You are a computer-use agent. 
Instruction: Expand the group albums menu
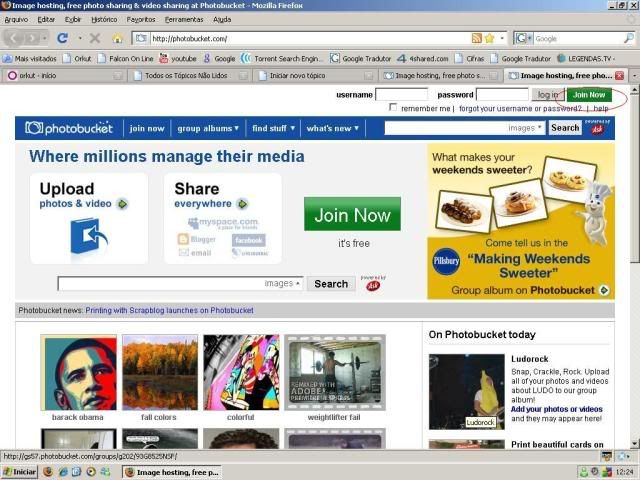coord(208,128)
